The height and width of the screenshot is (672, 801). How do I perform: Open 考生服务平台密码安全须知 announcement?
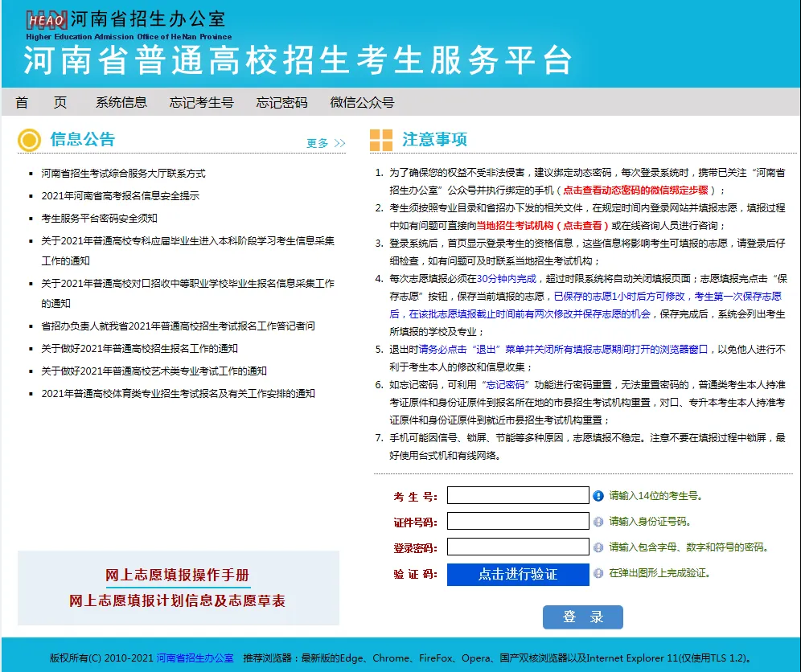(100, 218)
